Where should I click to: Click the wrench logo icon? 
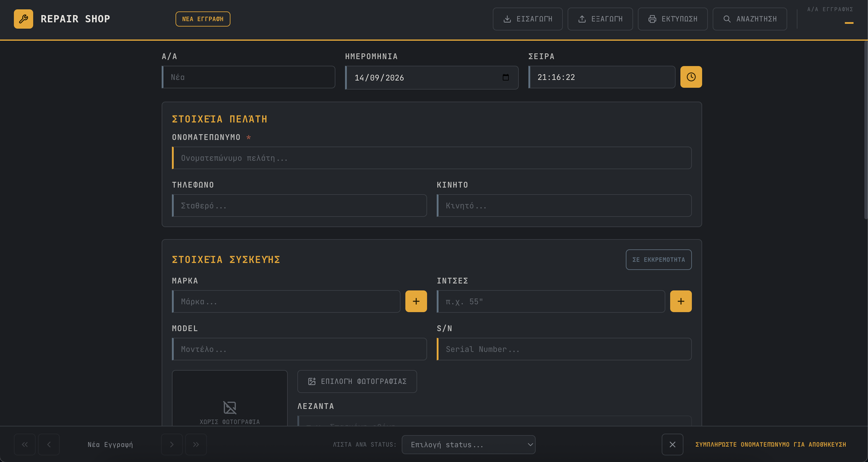point(23,19)
